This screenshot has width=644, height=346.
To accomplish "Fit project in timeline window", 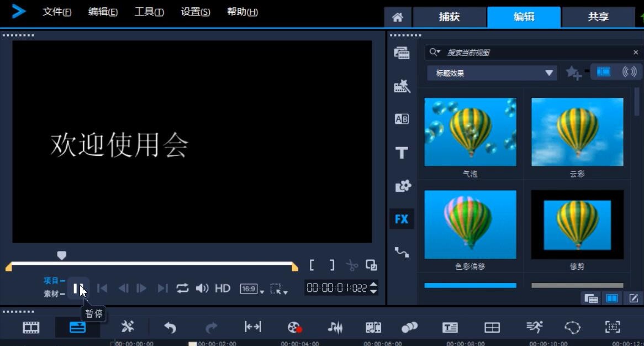I will (252, 327).
